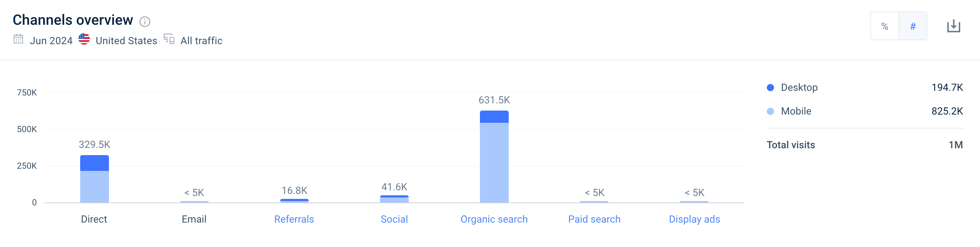Click the Direct traffic bar in chart
The image size is (980, 247).
94,182
